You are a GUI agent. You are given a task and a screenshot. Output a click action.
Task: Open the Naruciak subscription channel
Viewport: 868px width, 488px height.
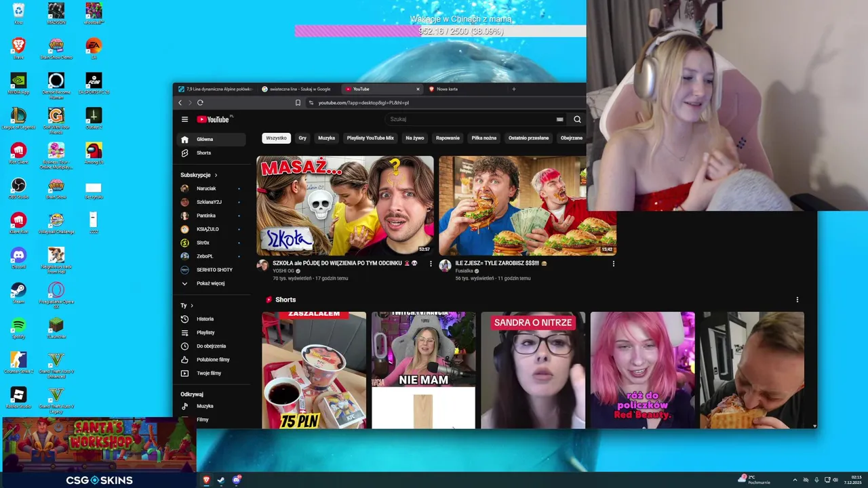[x=212, y=188]
